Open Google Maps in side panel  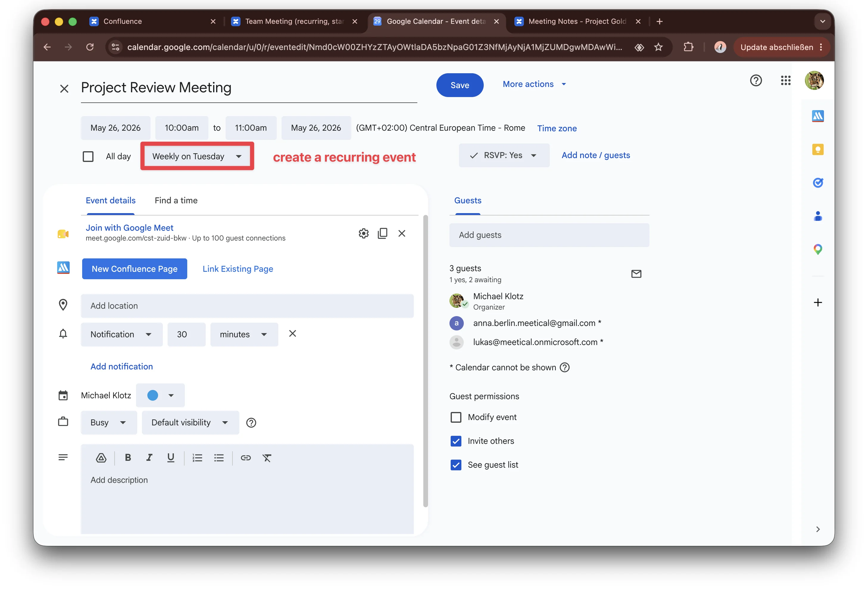(818, 249)
